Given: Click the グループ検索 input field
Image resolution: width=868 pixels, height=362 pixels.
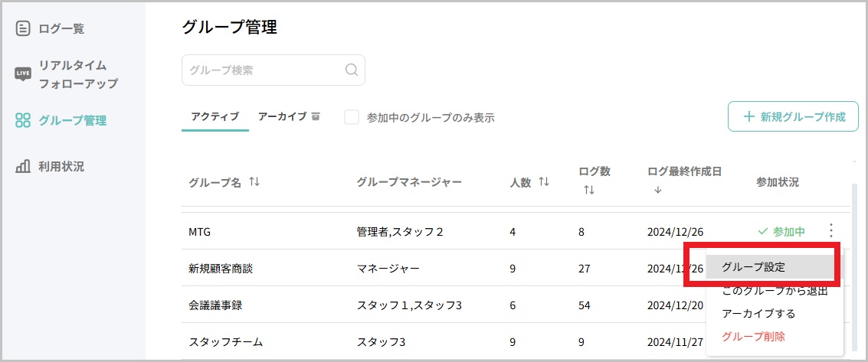Looking at the screenshot, I should point(274,70).
